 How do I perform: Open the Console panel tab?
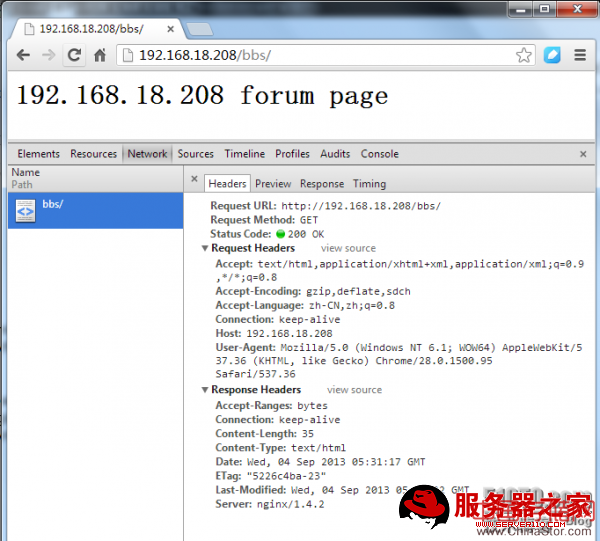379,154
